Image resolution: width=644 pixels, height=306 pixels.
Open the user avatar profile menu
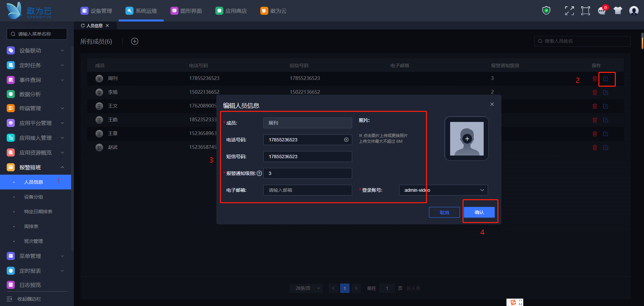[x=634, y=11]
